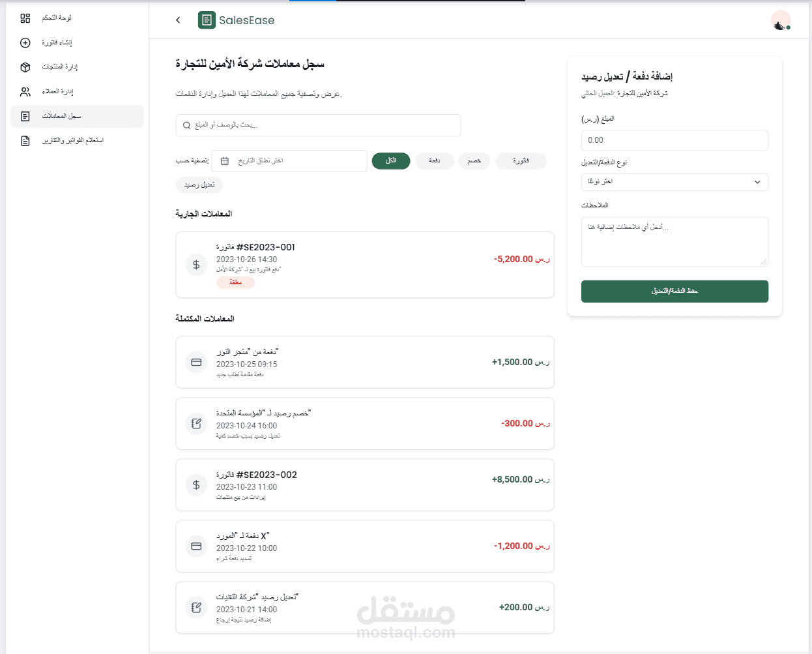
Task: Select the 'الكل' filter chip
Action: (x=391, y=161)
